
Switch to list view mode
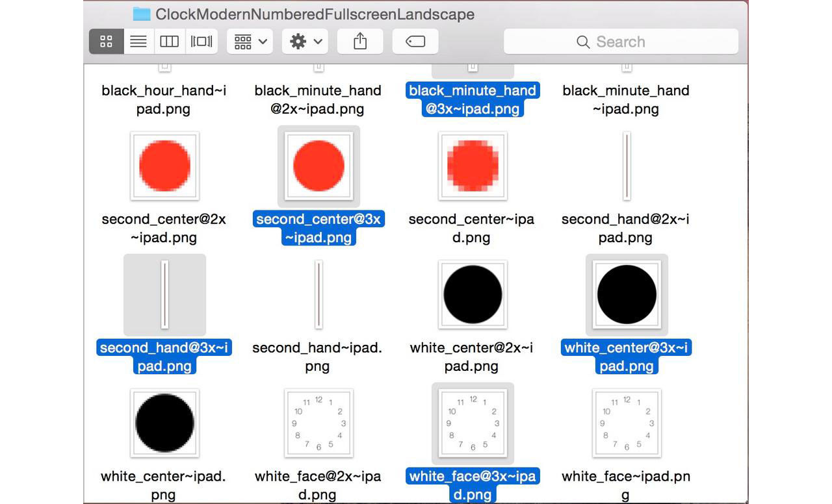click(x=138, y=42)
